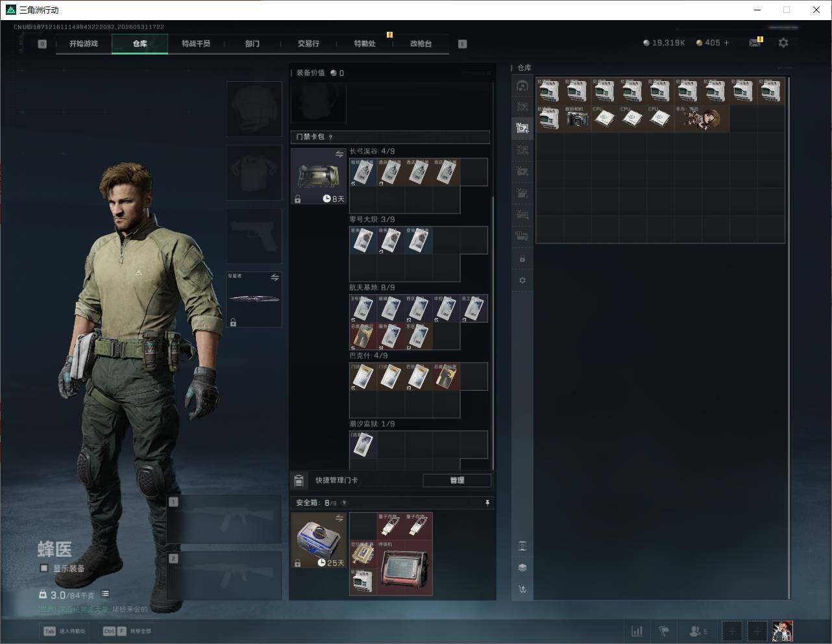Image resolution: width=832 pixels, height=644 pixels.
Task: Open warehouse sidebar settings gear
Action: click(522, 280)
